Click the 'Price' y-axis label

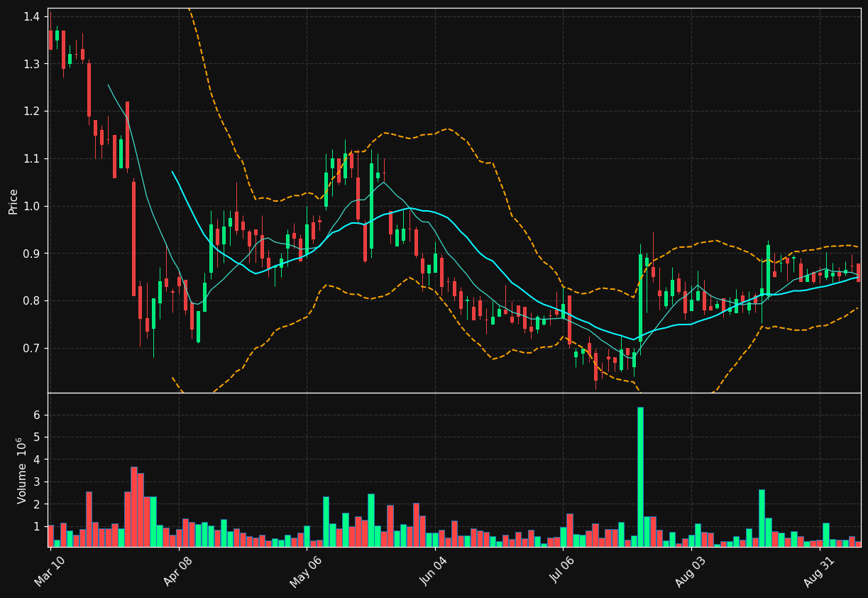13,201
